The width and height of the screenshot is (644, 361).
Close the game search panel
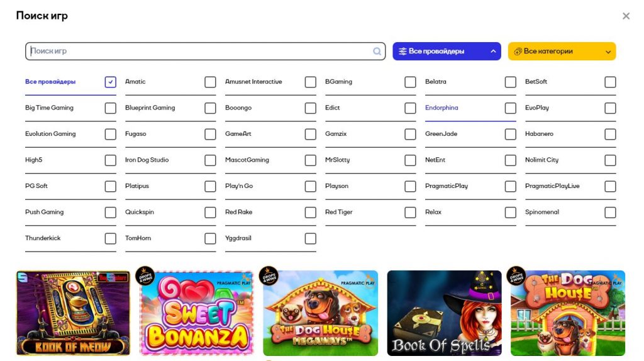(626, 16)
